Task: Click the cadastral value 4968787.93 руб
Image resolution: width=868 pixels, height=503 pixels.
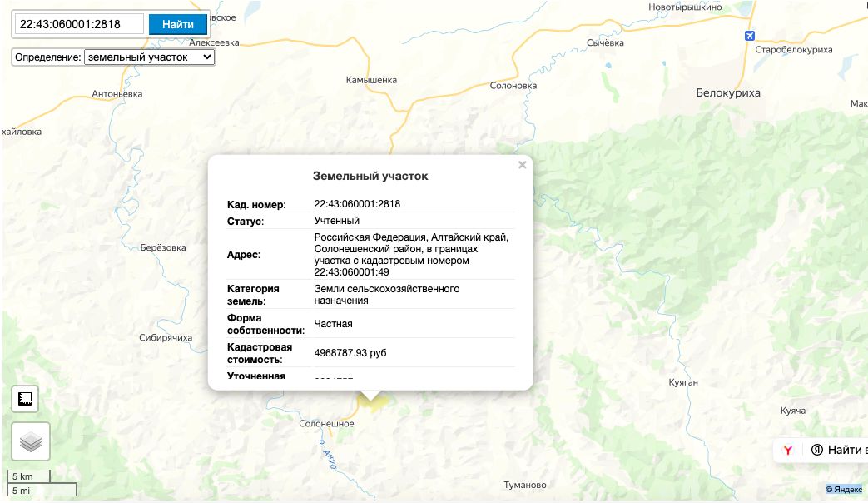Action: click(x=350, y=353)
